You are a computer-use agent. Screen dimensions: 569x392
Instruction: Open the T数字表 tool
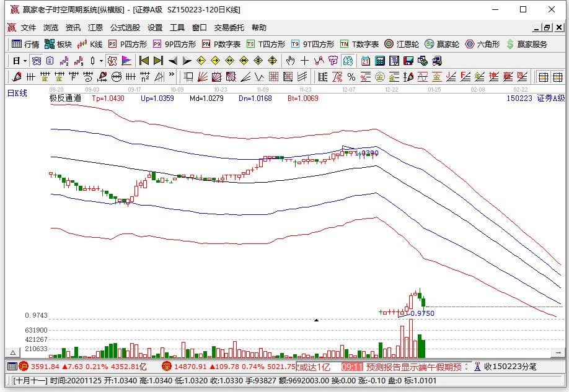pos(359,44)
